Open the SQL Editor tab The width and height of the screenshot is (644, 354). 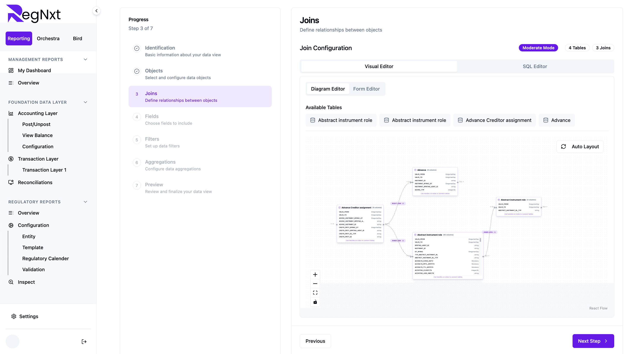tap(535, 66)
